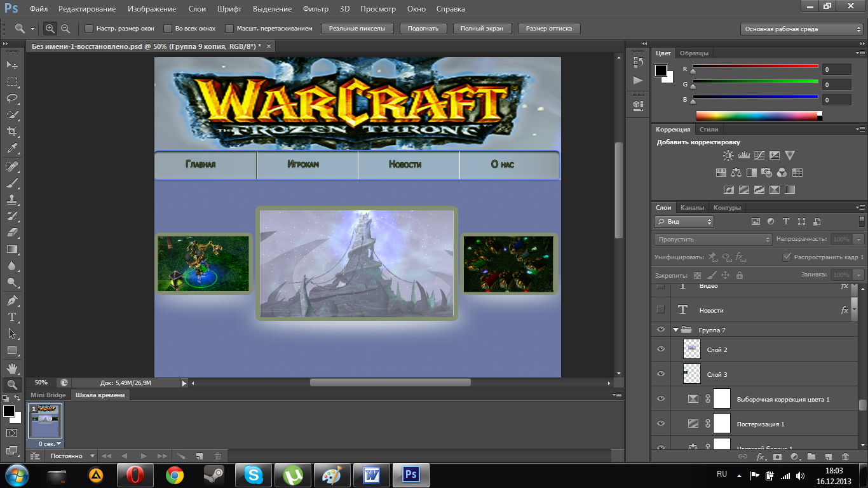The height and width of the screenshot is (488, 868).
Task: Switch to the 'Каналы' tab
Action: click(692, 207)
